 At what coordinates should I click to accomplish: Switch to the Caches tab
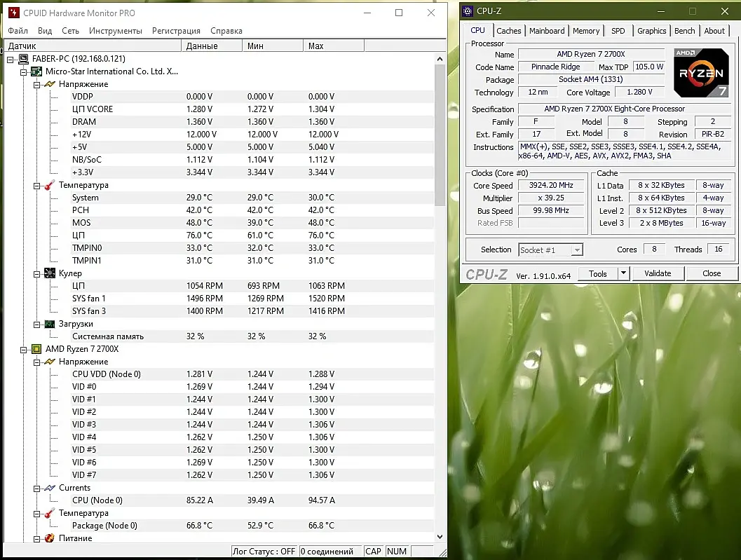pyautogui.click(x=508, y=31)
